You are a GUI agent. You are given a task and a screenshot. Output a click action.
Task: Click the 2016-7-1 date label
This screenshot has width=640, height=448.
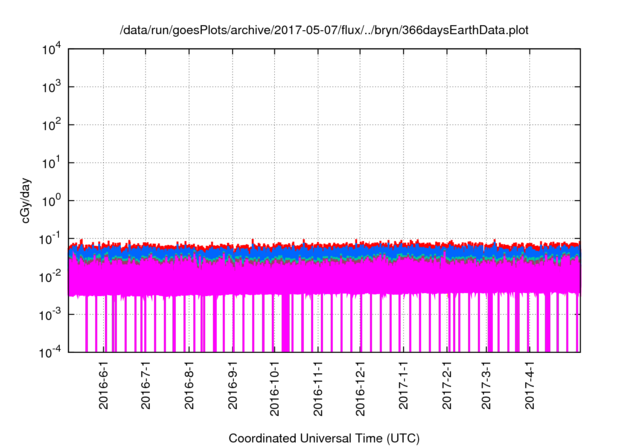click(x=146, y=385)
